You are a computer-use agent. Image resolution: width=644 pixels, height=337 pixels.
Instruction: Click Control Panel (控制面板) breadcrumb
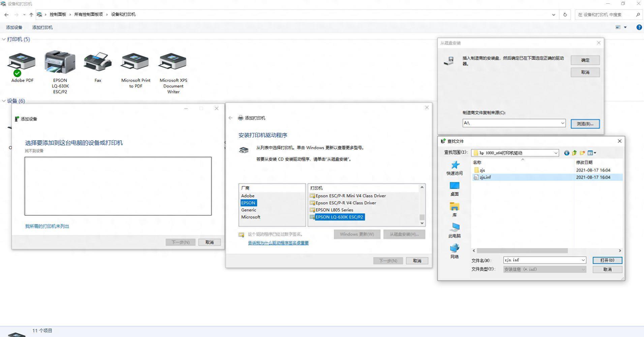pos(58,14)
